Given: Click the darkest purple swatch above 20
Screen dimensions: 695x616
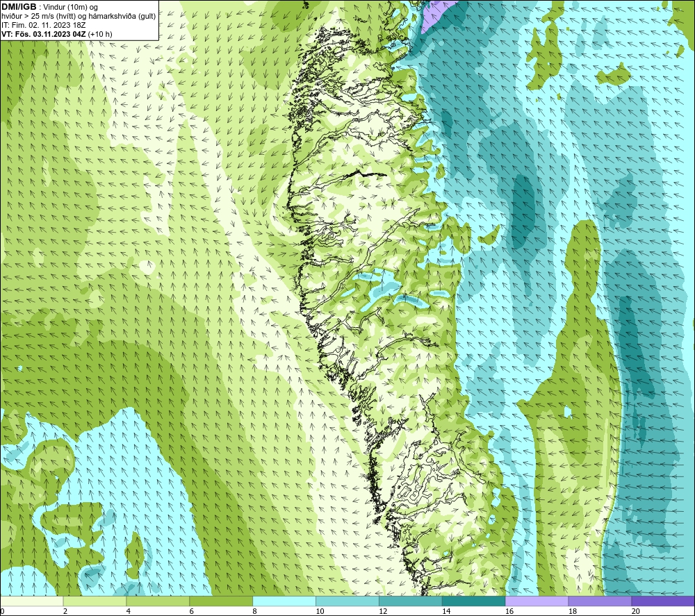Looking at the screenshot, I should click(x=663, y=601).
